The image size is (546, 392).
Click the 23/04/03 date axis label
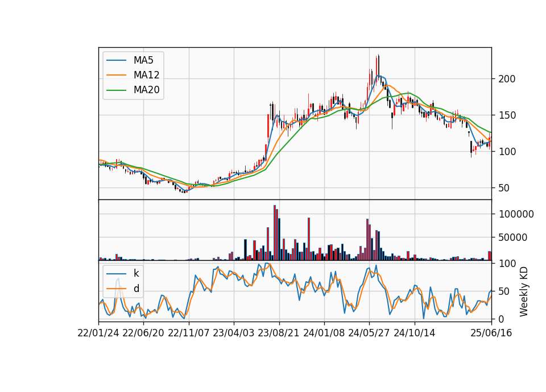pos(234,333)
